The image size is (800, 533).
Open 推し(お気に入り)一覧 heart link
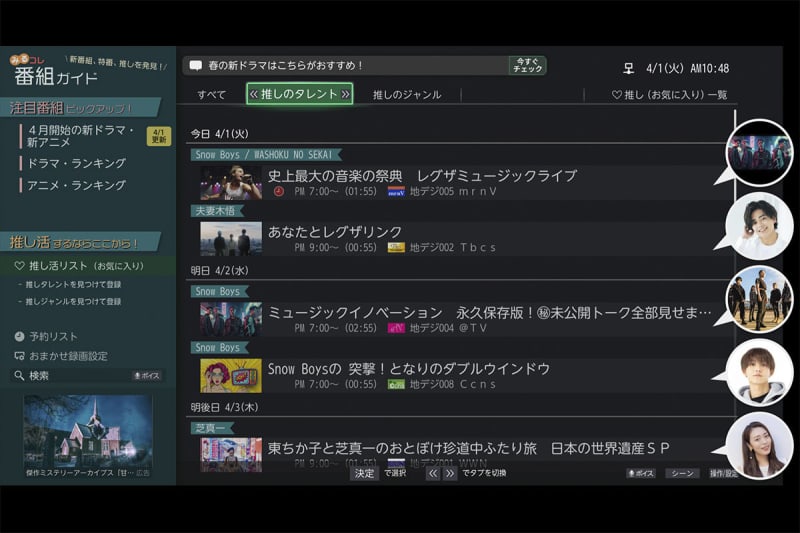[x=669, y=95]
